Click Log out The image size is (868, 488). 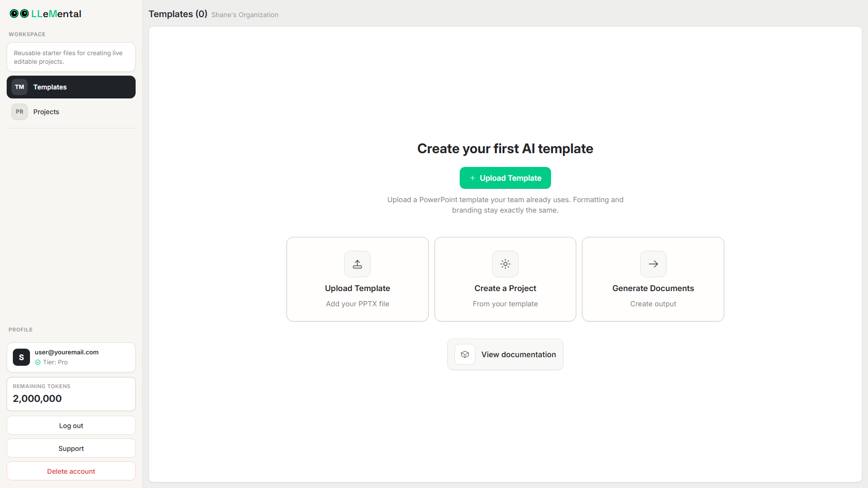(71, 425)
